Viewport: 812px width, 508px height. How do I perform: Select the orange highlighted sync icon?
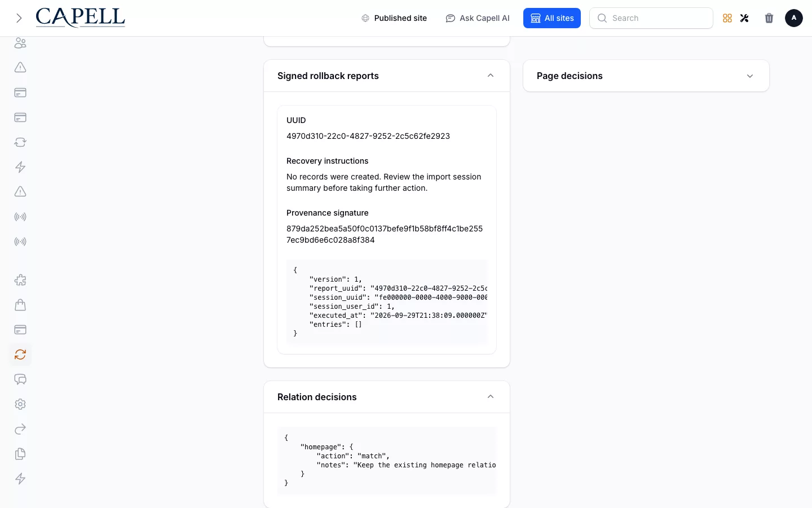[20, 354]
